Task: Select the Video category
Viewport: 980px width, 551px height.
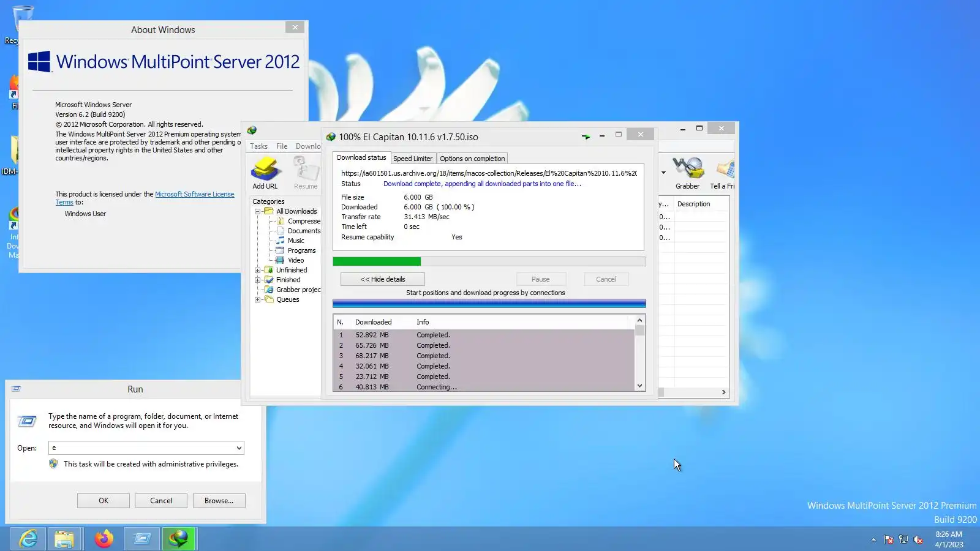Action: click(296, 260)
